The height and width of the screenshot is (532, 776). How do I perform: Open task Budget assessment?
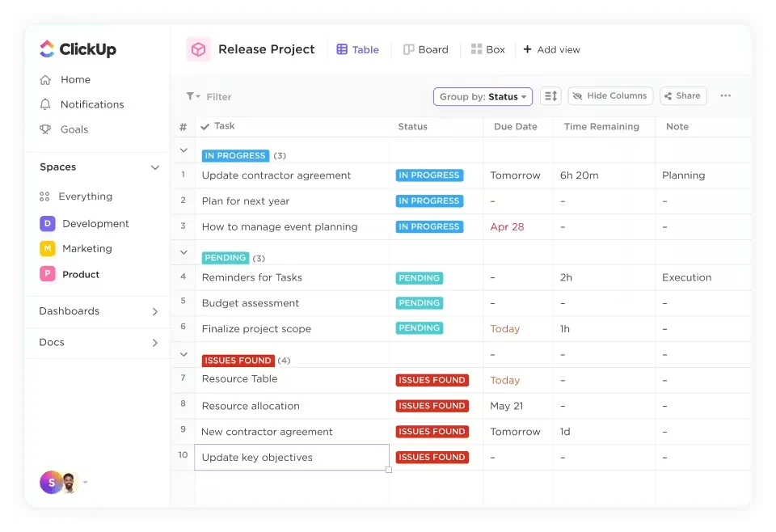(251, 303)
